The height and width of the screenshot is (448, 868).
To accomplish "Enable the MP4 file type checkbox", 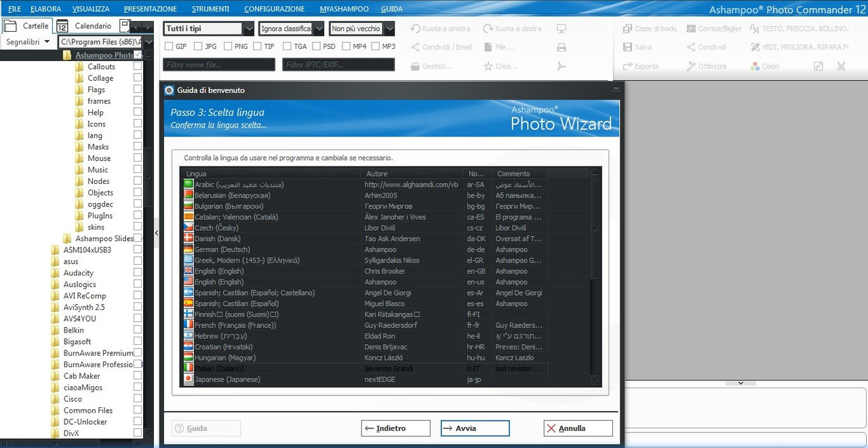I will pyautogui.click(x=346, y=47).
